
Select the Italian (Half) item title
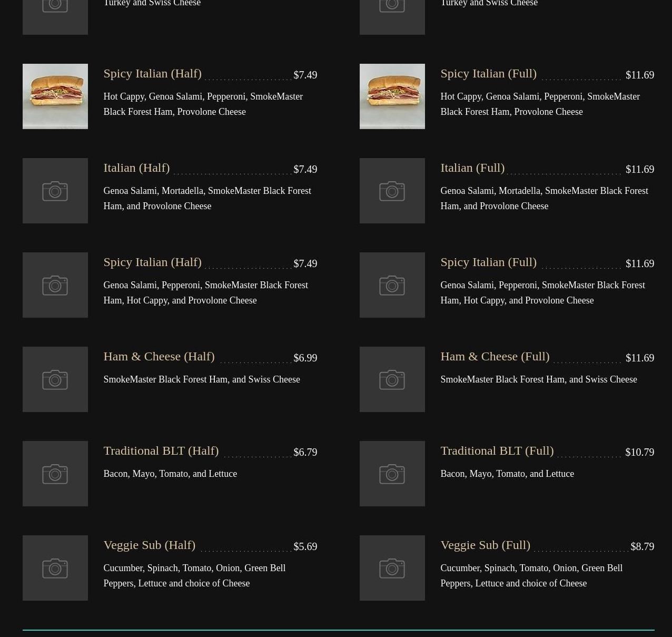pos(136,168)
